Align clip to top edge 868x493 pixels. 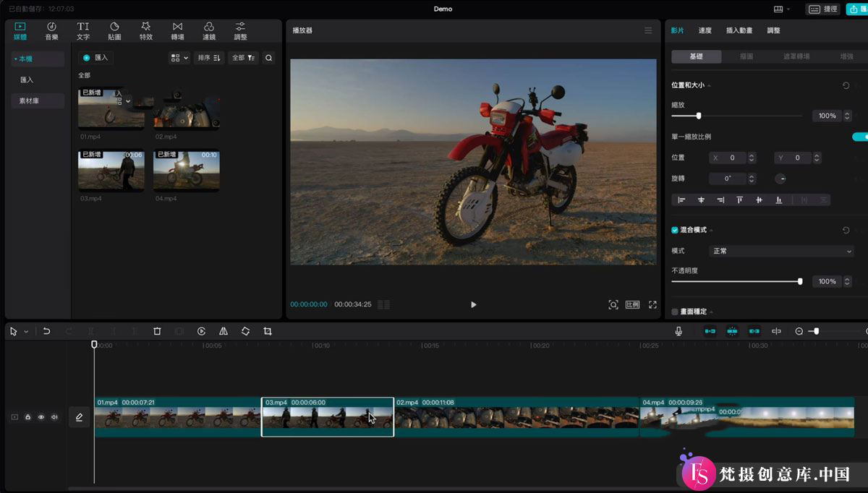(x=739, y=200)
